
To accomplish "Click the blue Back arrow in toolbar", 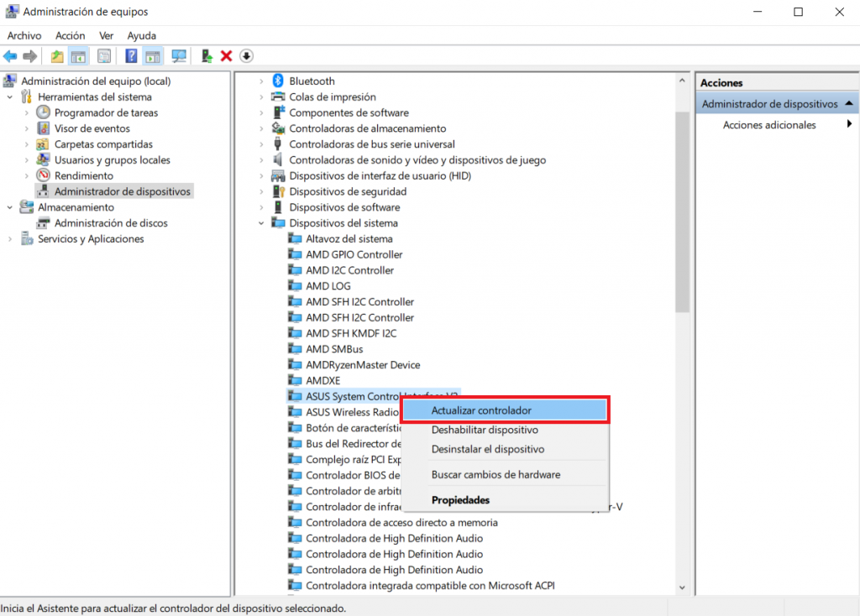I will (10, 56).
